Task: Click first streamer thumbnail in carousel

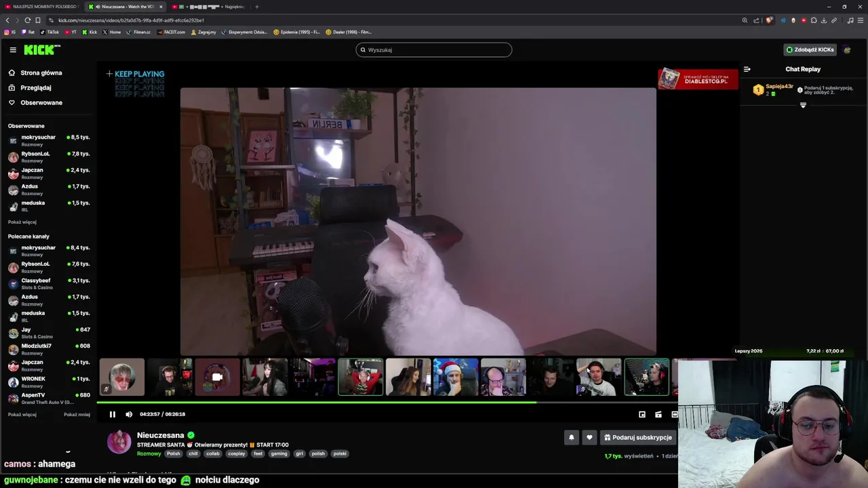Action: (122, 377)
